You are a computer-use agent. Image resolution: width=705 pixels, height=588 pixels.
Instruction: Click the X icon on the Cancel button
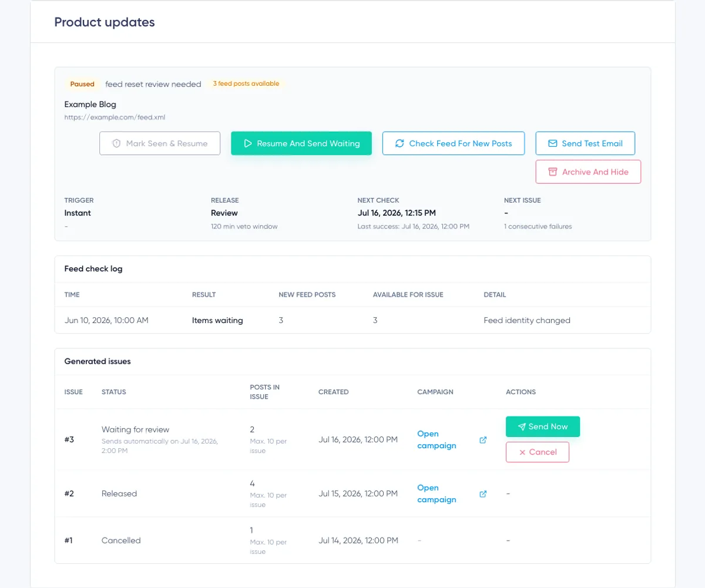coord(522,452)
